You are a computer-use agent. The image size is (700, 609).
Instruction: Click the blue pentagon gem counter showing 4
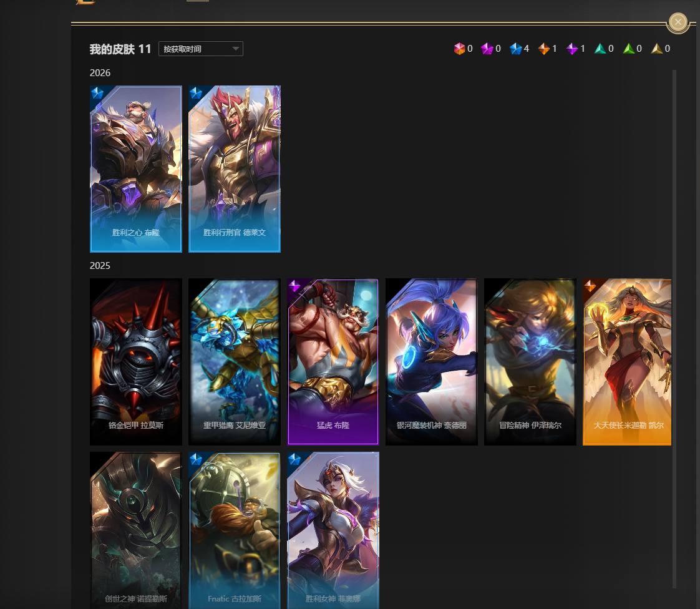point(515,49)
